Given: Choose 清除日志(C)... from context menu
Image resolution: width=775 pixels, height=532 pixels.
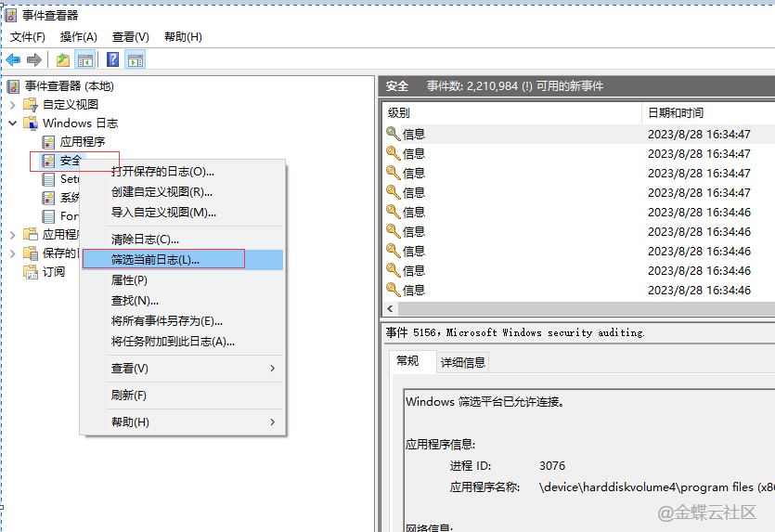Looking at the screenshot, I should (x=145, y=240).
